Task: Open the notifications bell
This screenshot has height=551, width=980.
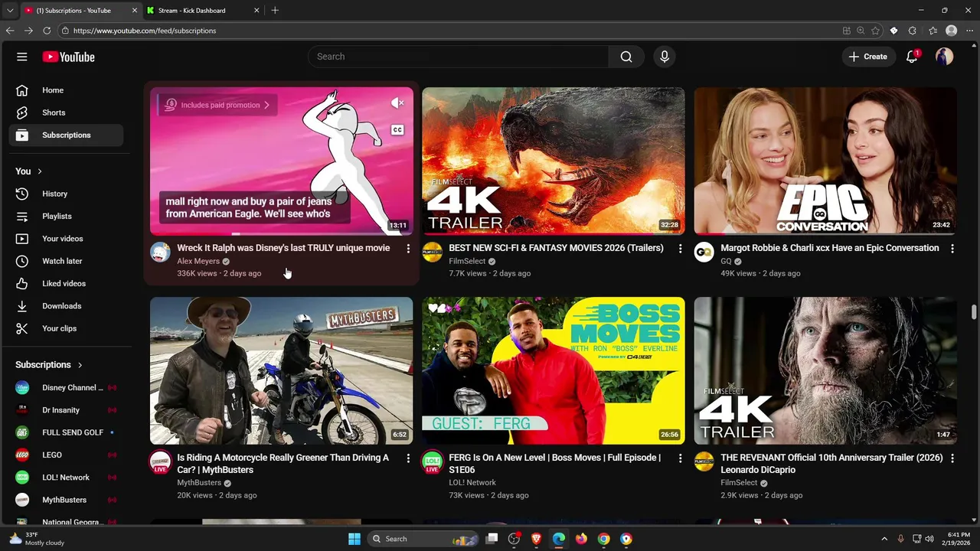Action: click(x=912, y=57)
